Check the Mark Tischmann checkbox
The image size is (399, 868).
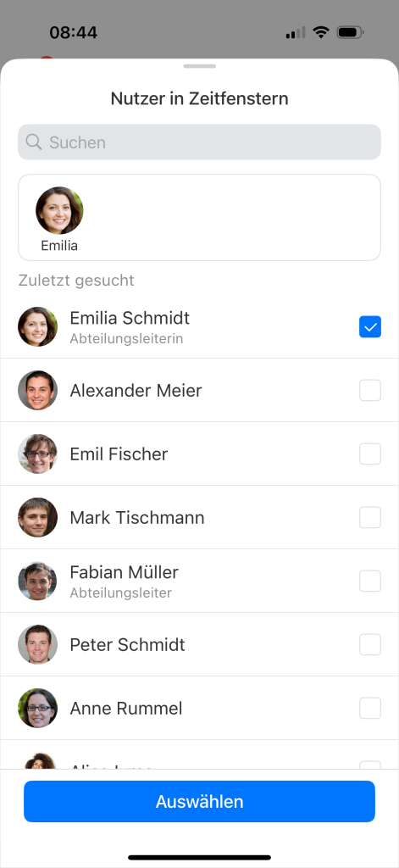[x=370, y=518]
